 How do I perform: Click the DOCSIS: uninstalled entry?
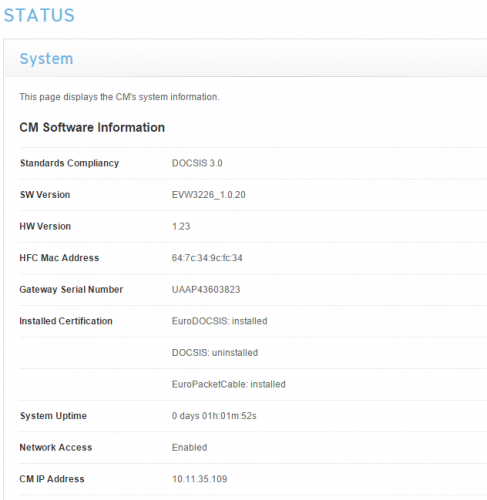click(215, 353)
